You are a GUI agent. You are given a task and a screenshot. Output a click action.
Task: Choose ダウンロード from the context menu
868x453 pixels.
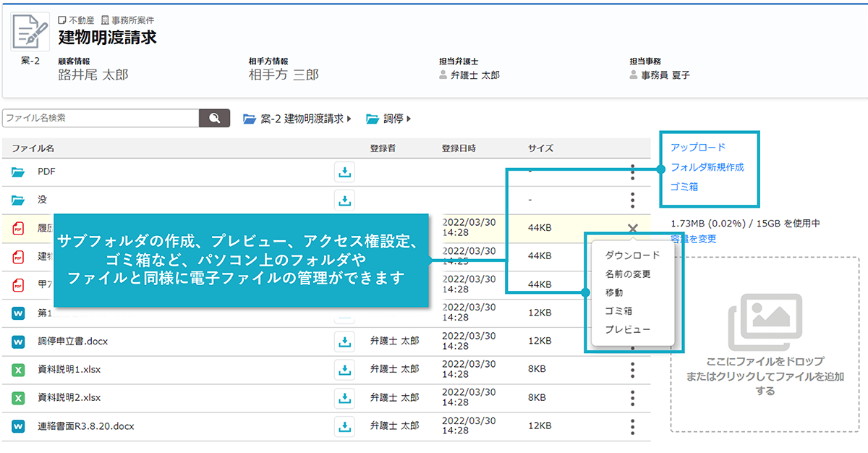tap(633, 255)
